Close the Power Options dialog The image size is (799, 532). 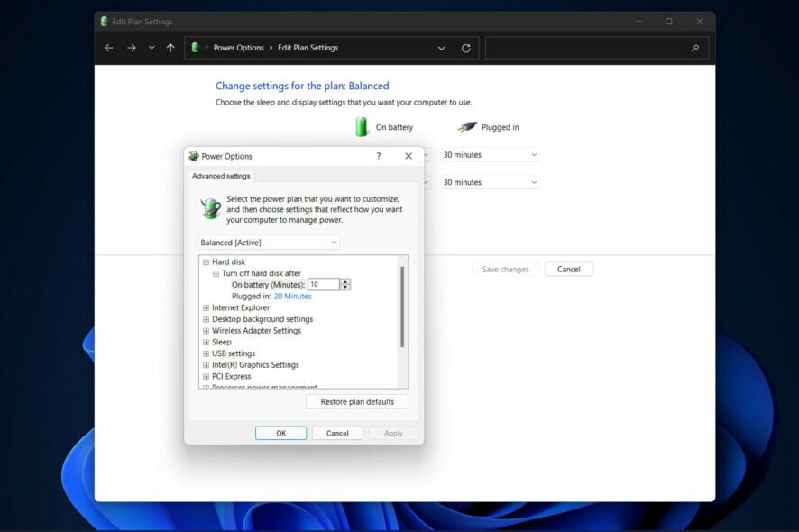tap(409, 156)
